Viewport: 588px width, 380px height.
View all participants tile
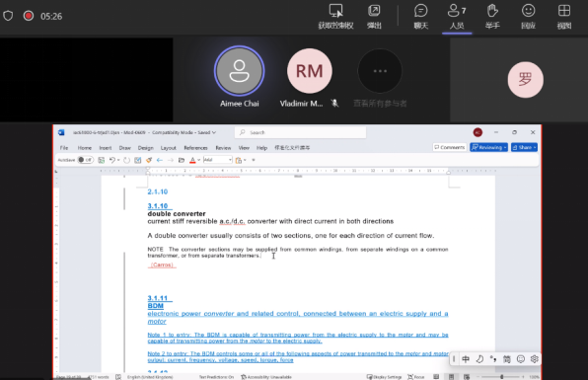[x=380, y=78]
